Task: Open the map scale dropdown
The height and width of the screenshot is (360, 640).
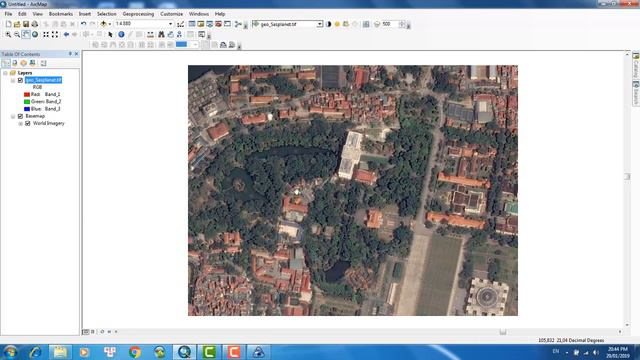Action: pyautogui.click(x=171, y=24)
